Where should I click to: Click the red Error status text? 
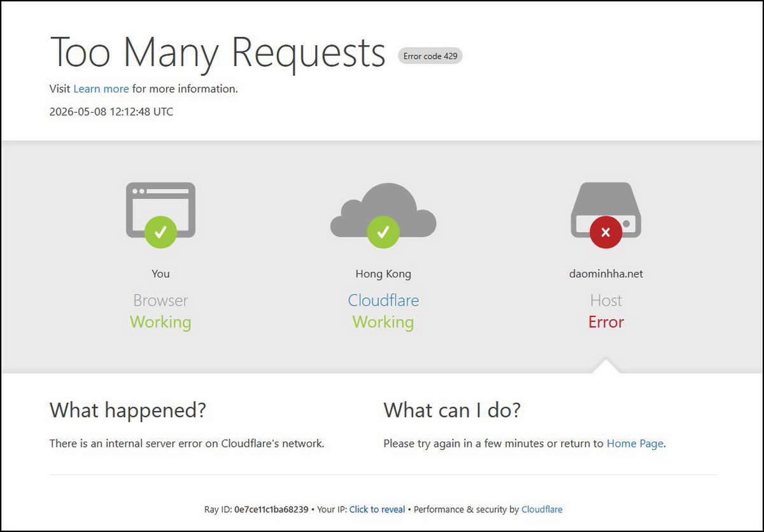606,322
